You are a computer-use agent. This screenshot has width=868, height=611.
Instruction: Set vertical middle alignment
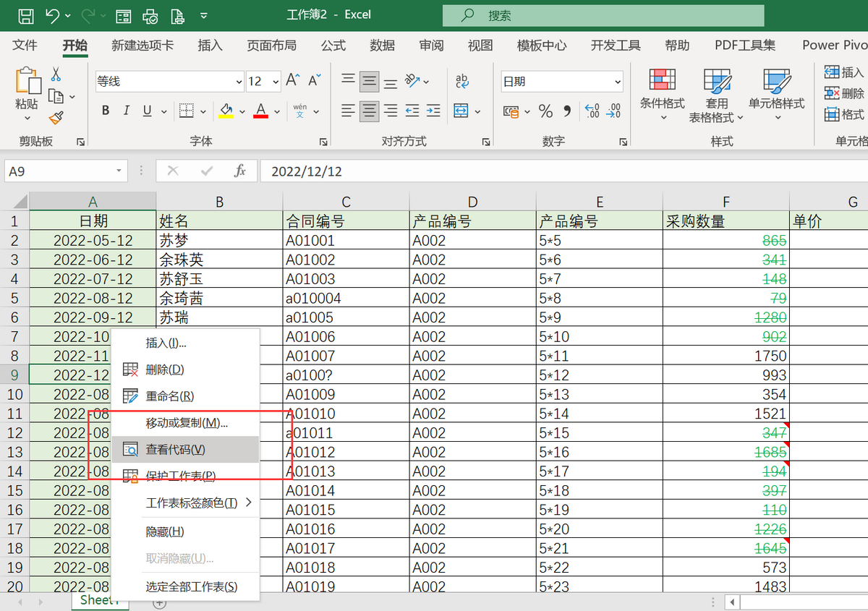click(370, 80)
